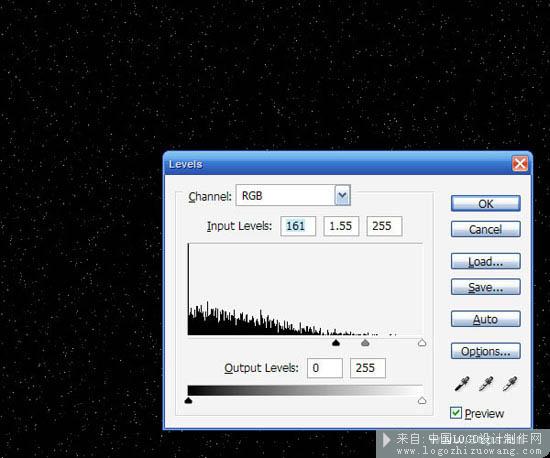Screen dimensions: 550x458
Task: Click the gray midtone input slider handle
Action: coord(365,343)
